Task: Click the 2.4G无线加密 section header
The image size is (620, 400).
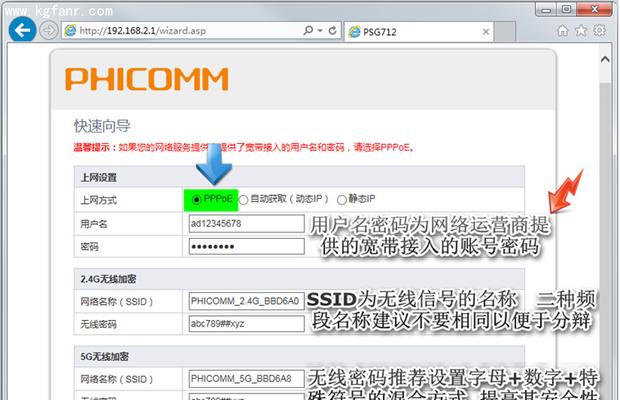Action: [299, 279]
